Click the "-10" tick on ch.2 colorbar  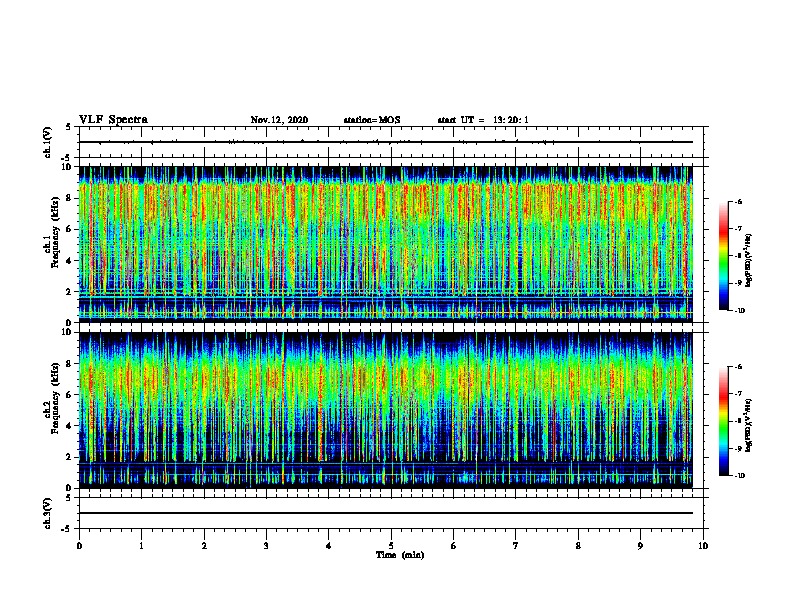pyautogui.click(x=739, y=476)
